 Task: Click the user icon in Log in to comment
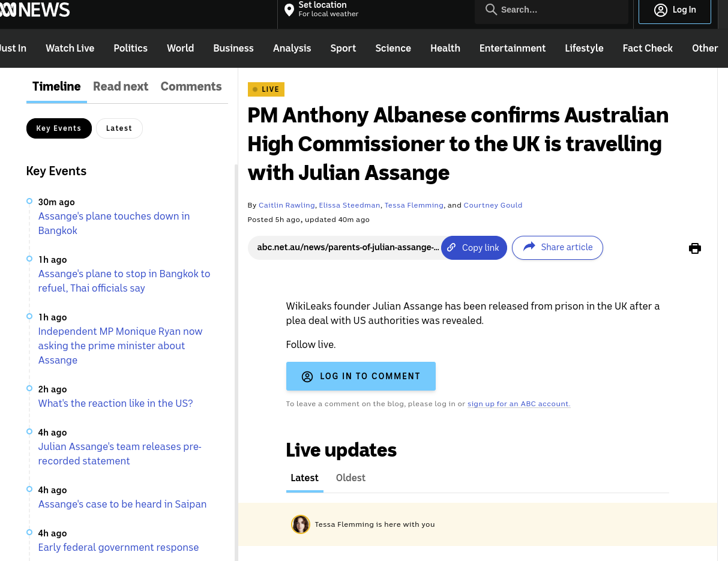coord(307,376)
